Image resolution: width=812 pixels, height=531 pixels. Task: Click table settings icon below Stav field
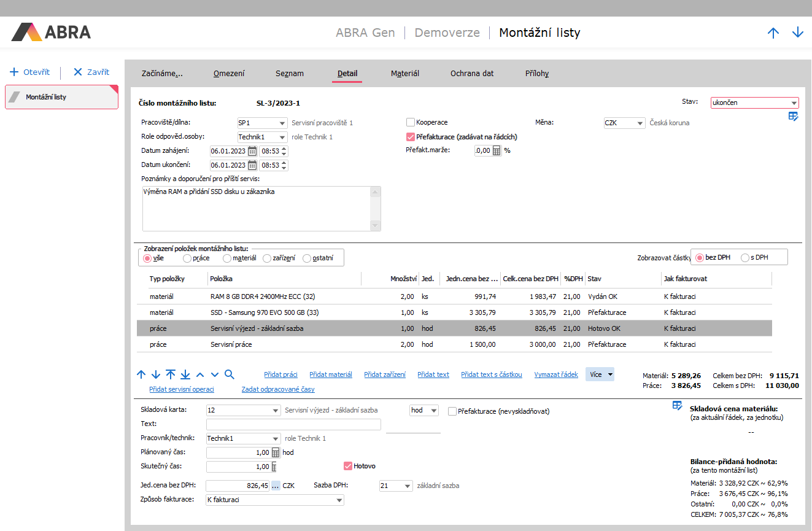point(793,117)
